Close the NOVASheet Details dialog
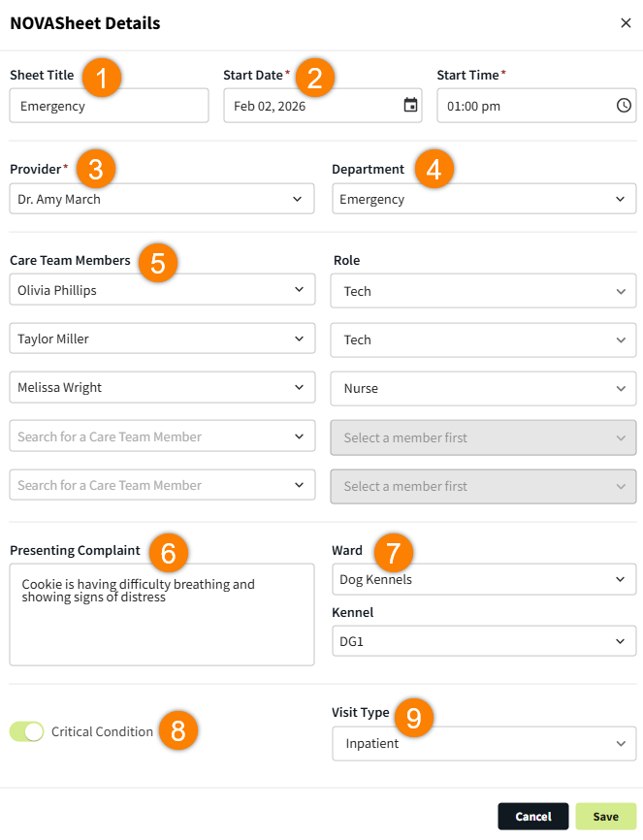 point(626,23)
